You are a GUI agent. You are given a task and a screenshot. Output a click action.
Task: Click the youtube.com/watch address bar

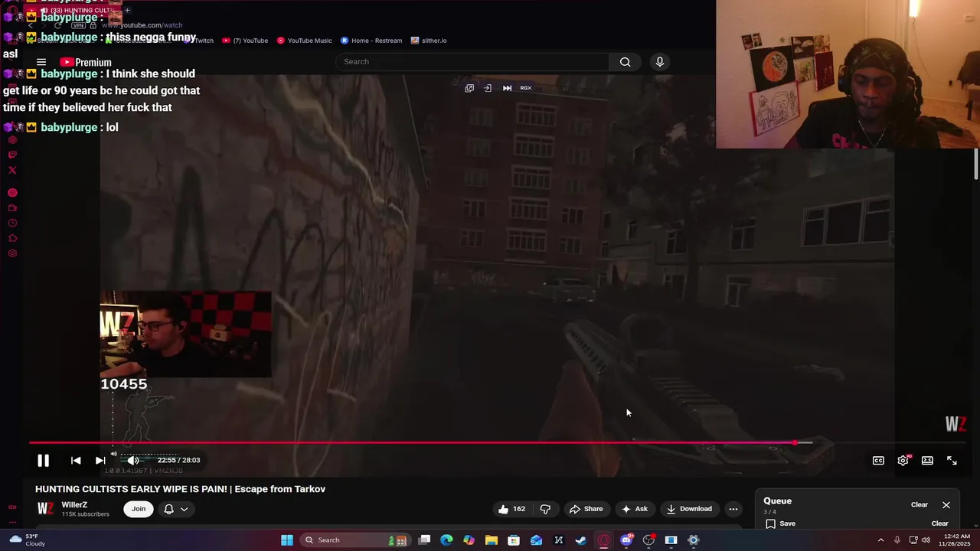pyautogui.click(x=142, y=25)
